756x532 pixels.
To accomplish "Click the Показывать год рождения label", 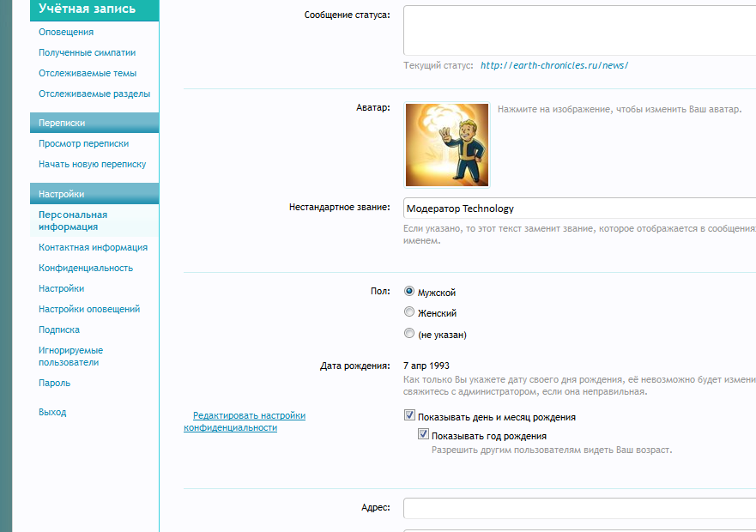I will point(489,436).
